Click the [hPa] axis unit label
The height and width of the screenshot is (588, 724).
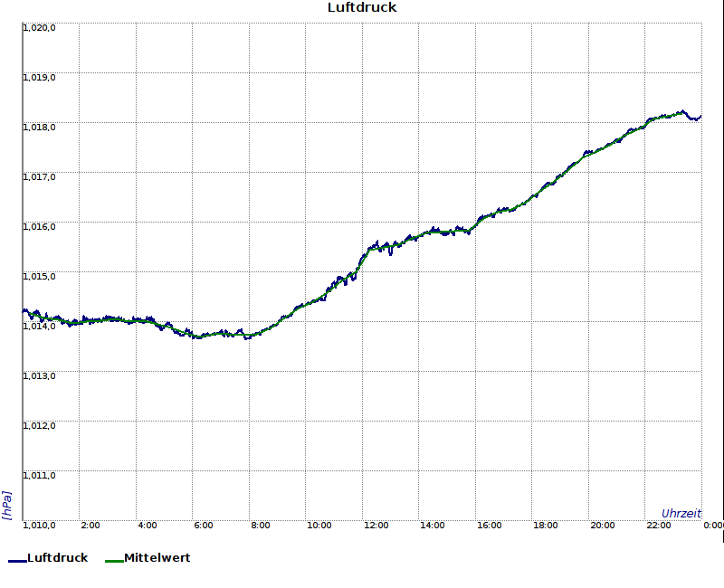(x=6, y=506)
